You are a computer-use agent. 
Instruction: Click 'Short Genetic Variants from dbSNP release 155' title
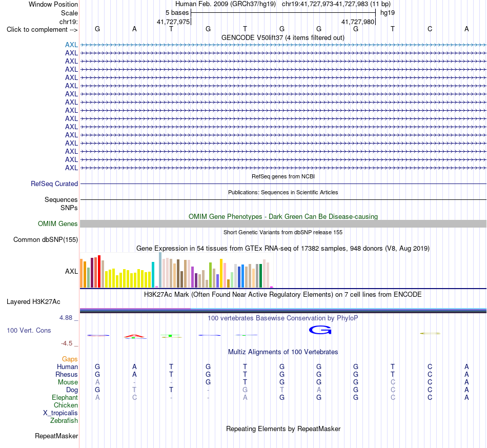(x=283, y=232)
